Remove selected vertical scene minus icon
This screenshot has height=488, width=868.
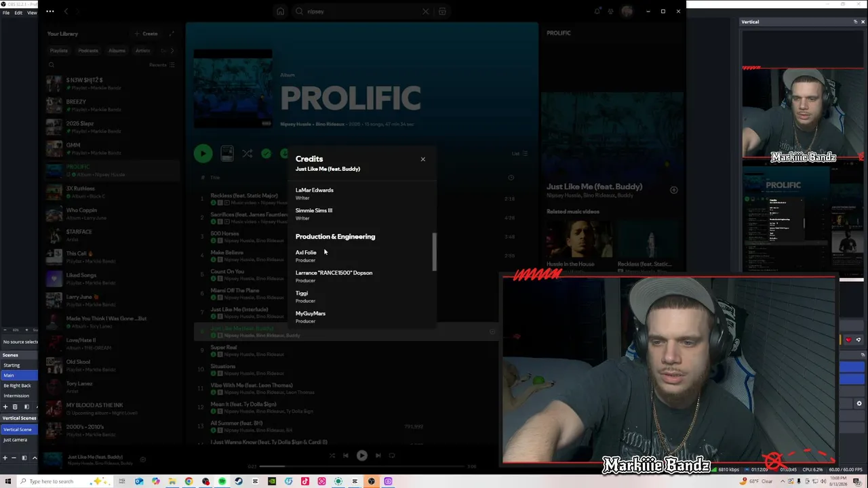click(15, 458)
